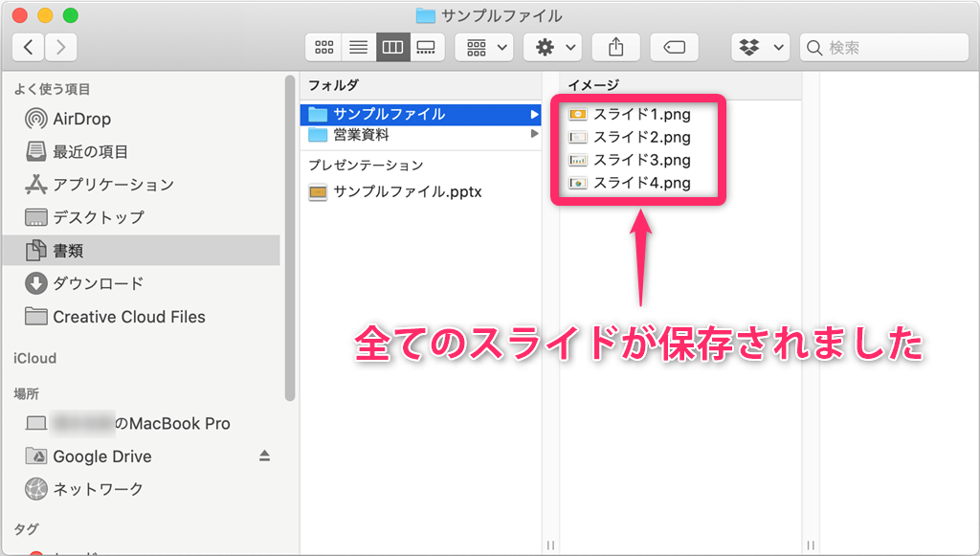Viewport: 980px width, 556px height.
Task: Open the item grouping dropdown
Action: (x=483, y=47)
